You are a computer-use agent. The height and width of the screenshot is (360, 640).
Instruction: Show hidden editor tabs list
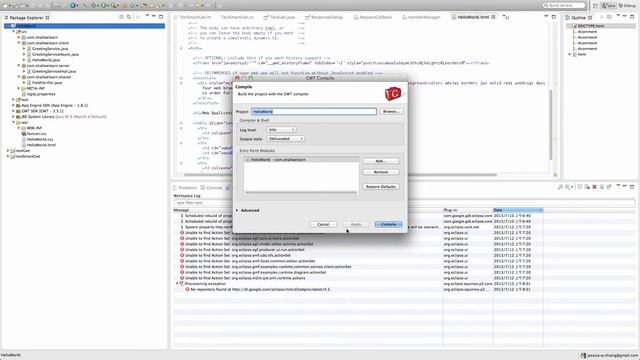click(506, 17)
